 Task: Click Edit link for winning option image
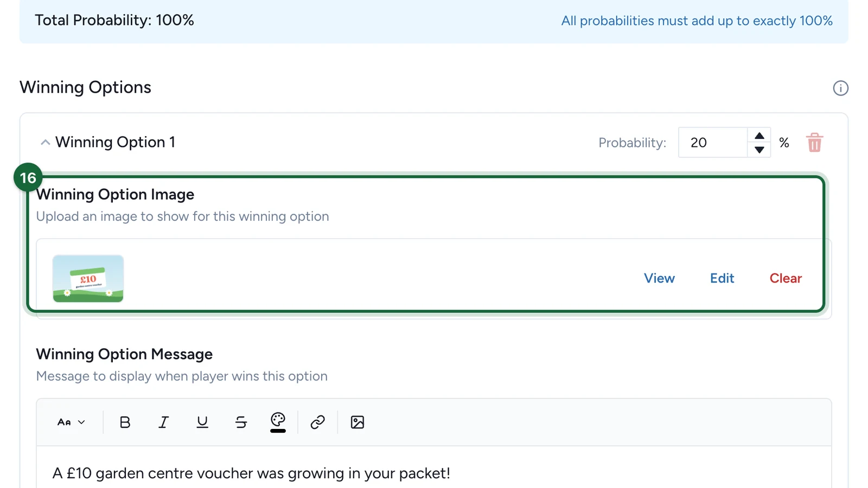722,278
